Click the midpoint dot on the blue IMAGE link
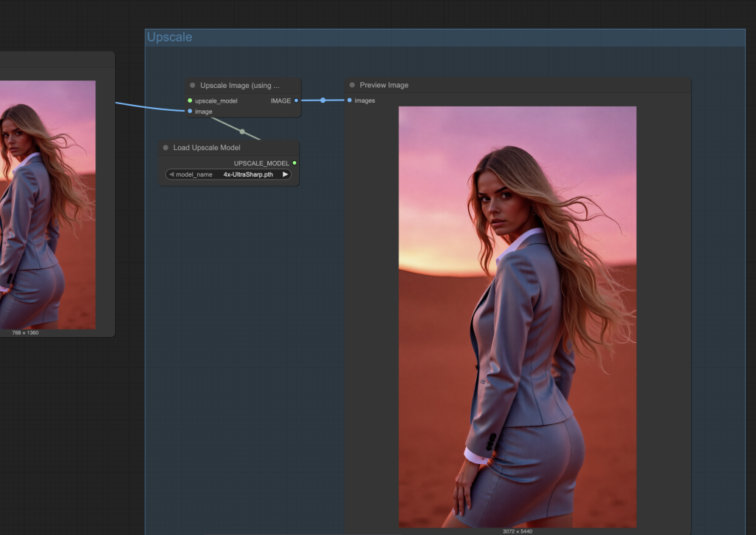The height and width of the screenshot is (535, 756). [x=323, y=100]
